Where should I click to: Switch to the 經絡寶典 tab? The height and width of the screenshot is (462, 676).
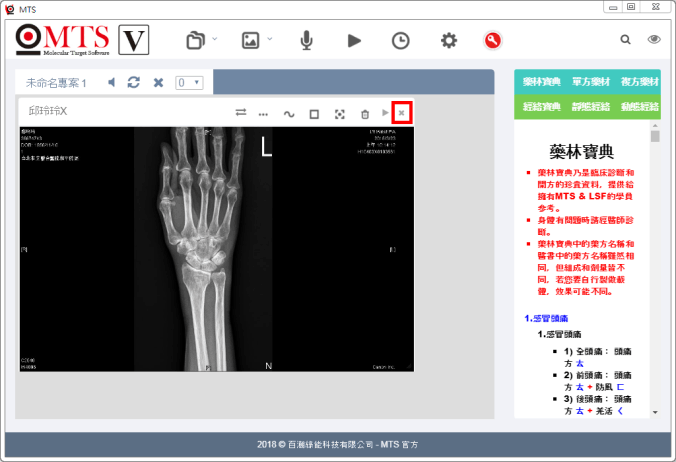pyautogui.click(x=541, y=107)
